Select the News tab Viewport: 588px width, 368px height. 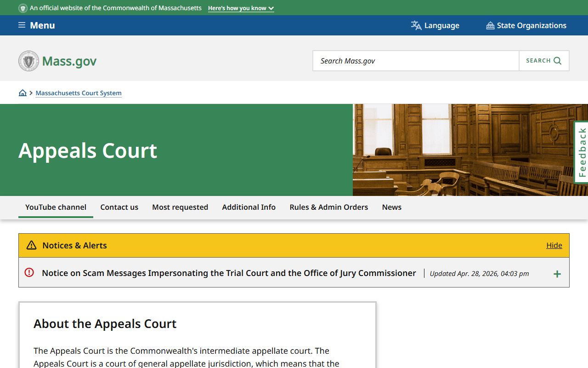[392, 207]
